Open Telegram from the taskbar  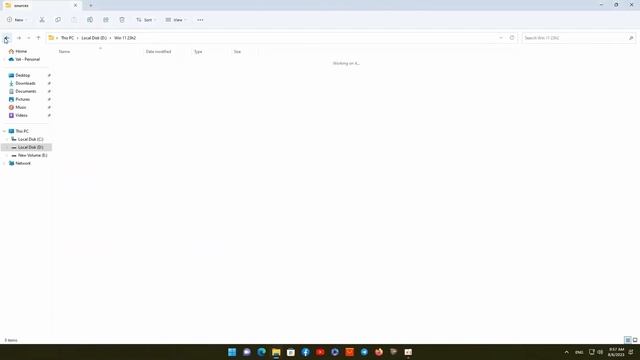[364, 352]
